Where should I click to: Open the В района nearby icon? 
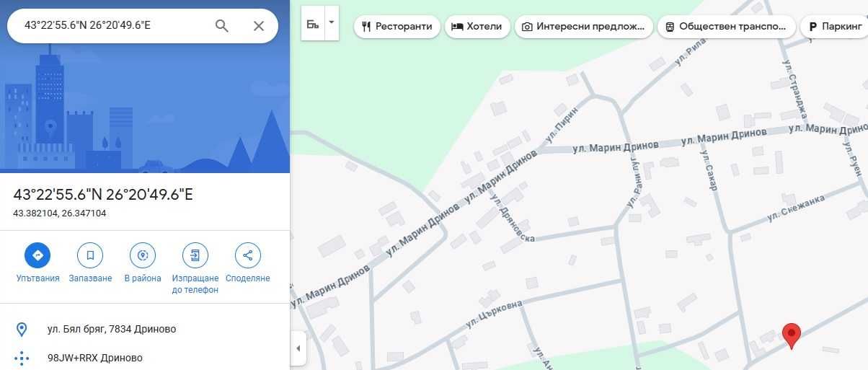coord(143,255)
